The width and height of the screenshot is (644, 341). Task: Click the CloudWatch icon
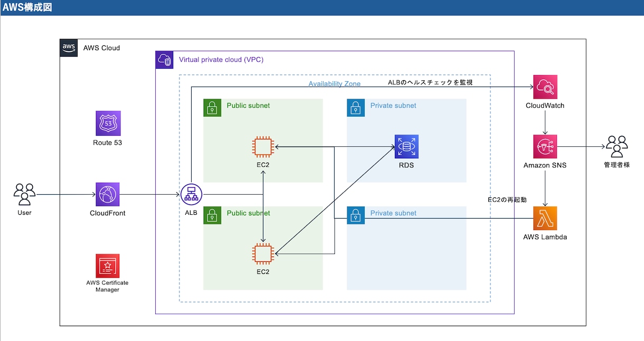pyautogui.click(x=545, y=87)
